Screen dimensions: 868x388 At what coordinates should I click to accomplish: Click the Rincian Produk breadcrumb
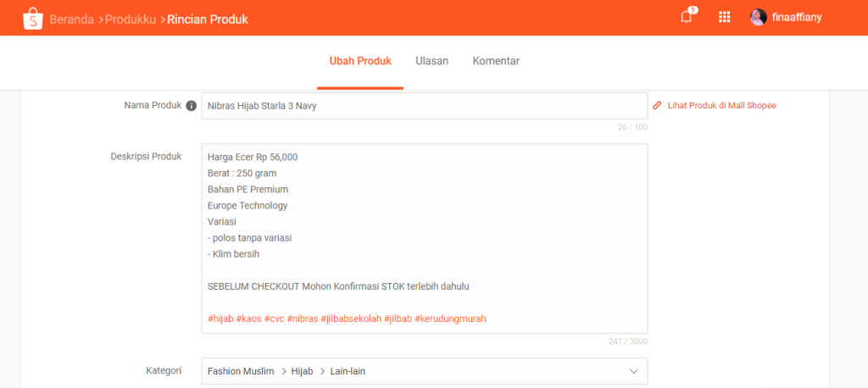pyautogui.click(x=208, y=19)
